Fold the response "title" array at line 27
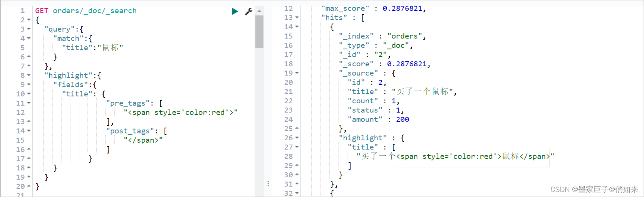The width and height of the screenshot is (644, 197). pos(297,147)
